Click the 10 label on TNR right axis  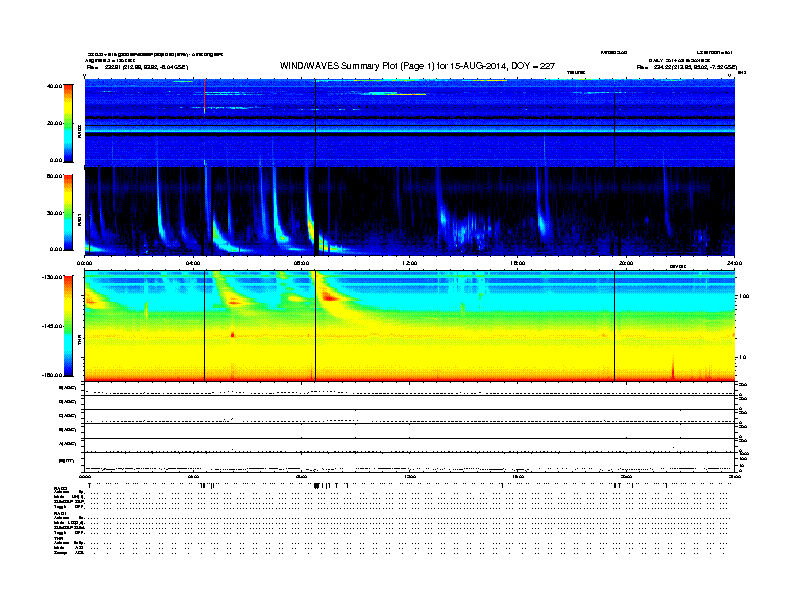(742, 357)
